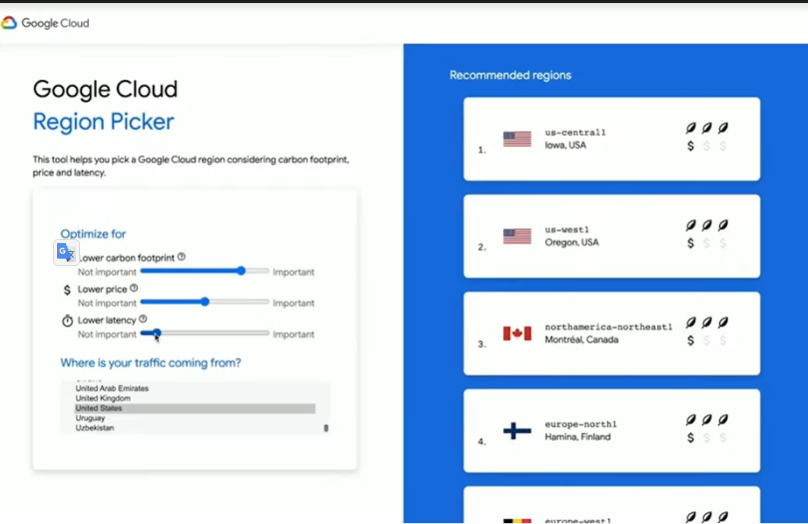
Task: Click leaf icons on europe-north1 card
Action: pyautogui.click(x=706, y=419)
